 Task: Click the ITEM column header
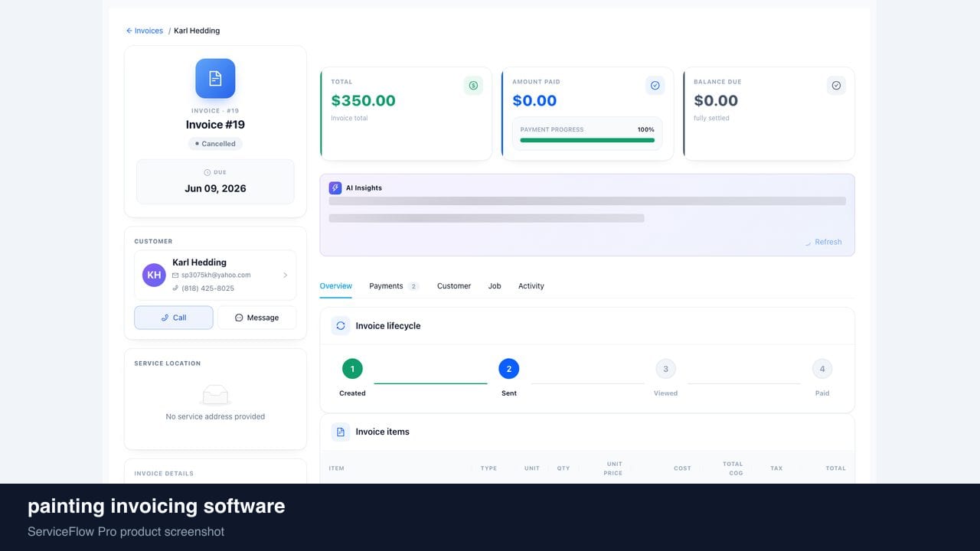coord(337,468)
